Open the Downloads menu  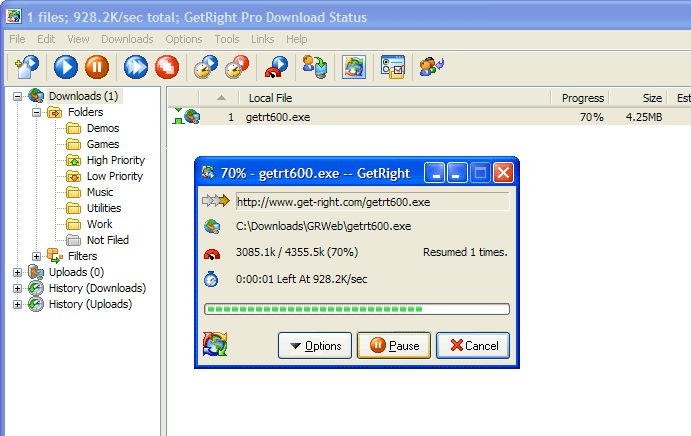coord(127,39)
